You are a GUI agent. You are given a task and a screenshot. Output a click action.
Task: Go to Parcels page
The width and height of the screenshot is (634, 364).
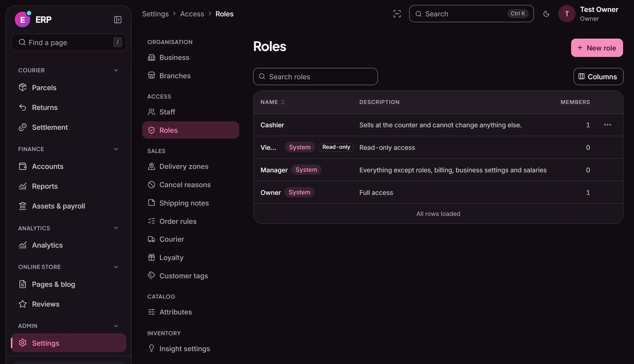pos(69,87)
